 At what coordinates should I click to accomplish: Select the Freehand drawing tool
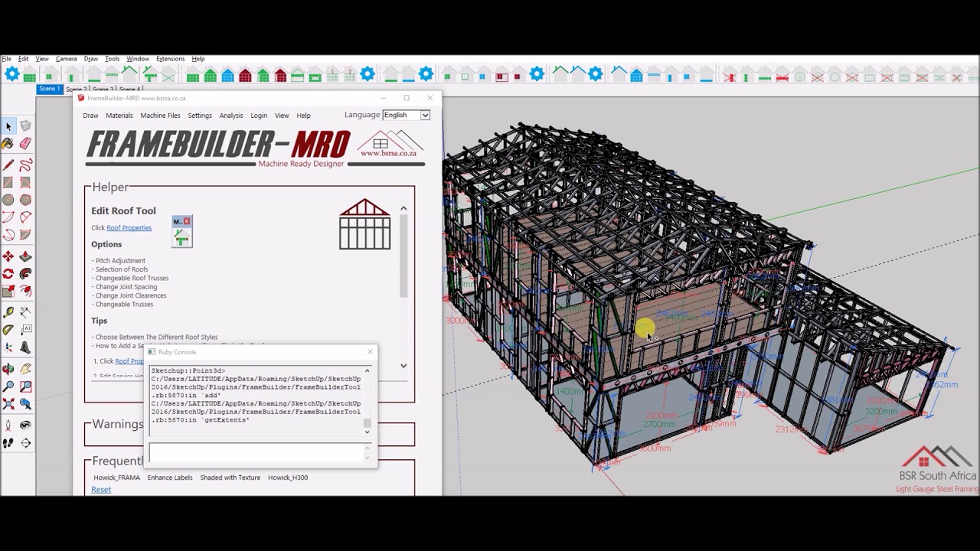[25, 165]
